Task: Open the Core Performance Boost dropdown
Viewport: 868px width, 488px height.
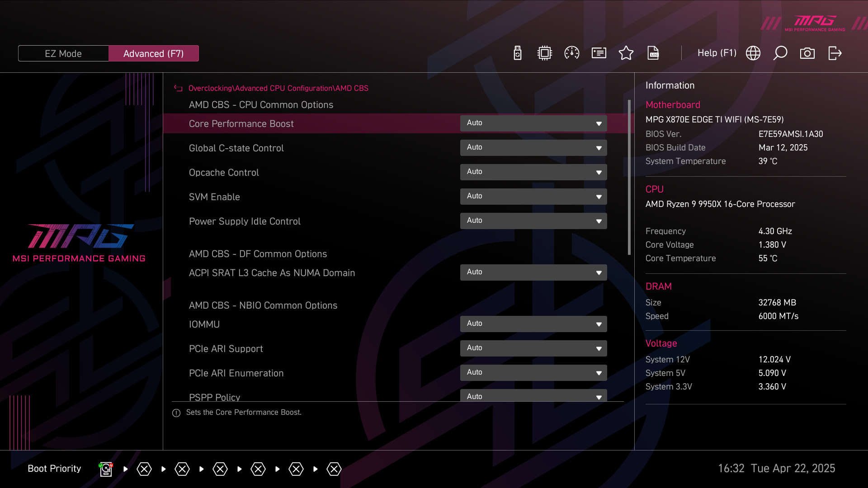Action: click(533, 123)
